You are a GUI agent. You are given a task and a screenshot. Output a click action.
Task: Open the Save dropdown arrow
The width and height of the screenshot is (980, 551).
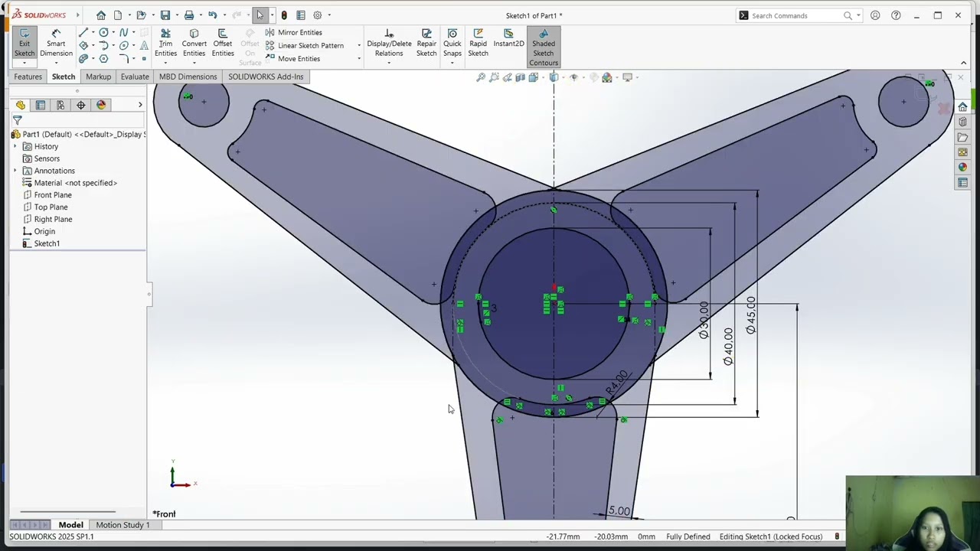click(x=176, y=15)
